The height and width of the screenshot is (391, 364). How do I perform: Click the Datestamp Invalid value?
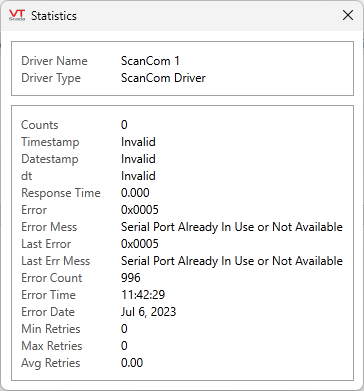[138, 159]
